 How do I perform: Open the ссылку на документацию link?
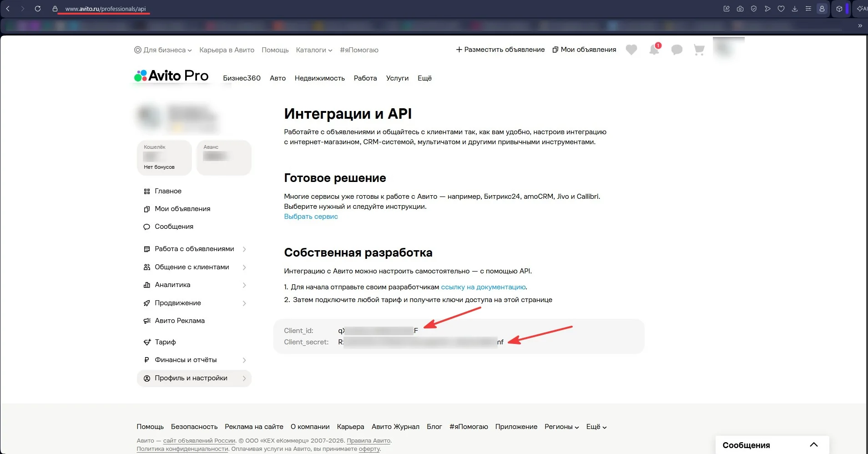coord(483,287)
